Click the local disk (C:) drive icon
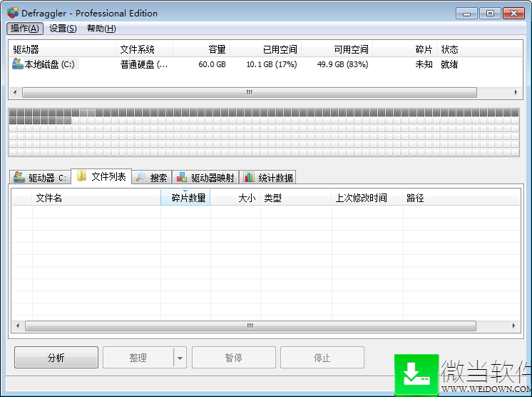 pyautogui.click(x=17, y=64)
